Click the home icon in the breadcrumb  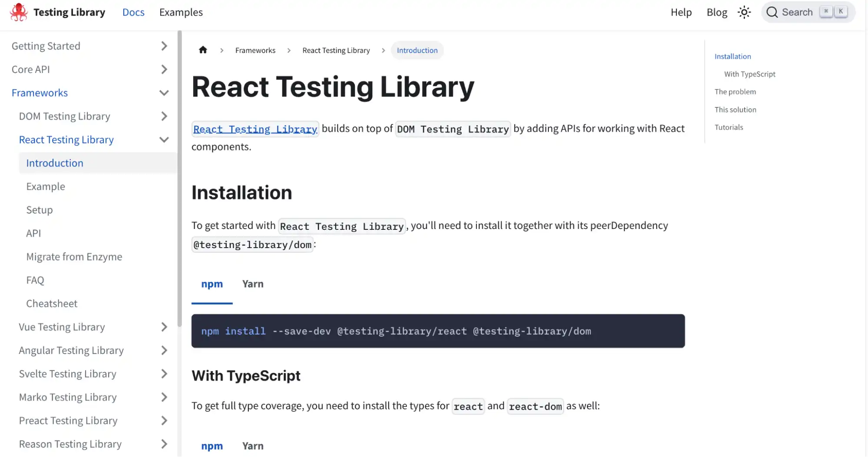pyautogui.click(x=203, y=50)
